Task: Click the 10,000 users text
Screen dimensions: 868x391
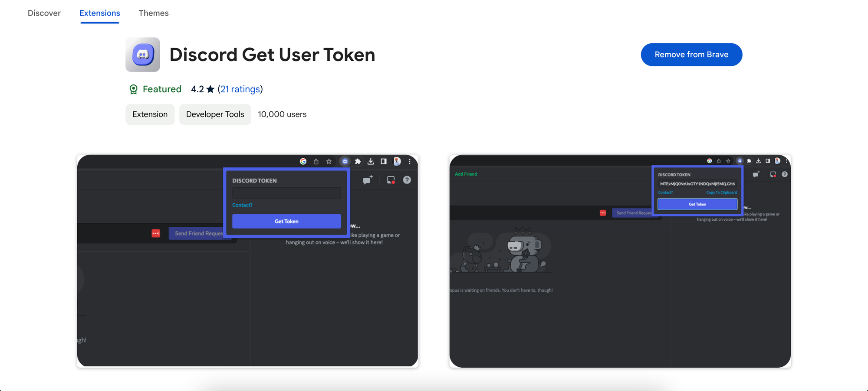Action: click(282, 114)
